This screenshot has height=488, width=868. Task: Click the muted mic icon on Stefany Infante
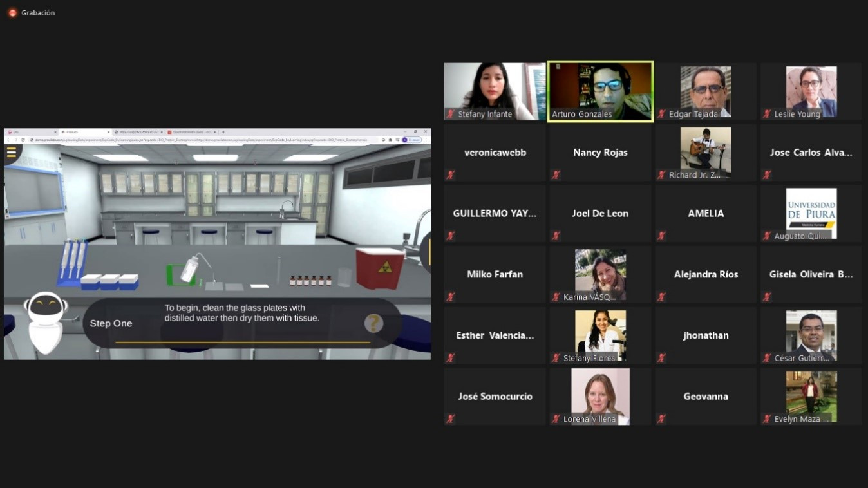451,115
